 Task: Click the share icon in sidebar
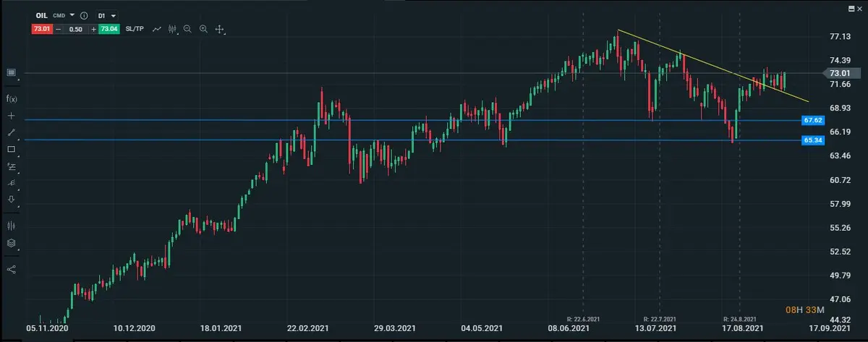pos(12,269)
